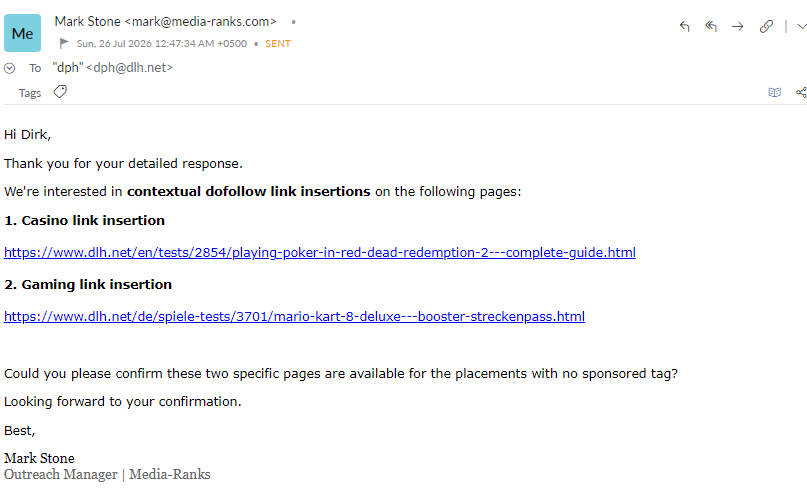
Task: Click the recipient dph@dlh.net
Action: click(x=129, y=67)
